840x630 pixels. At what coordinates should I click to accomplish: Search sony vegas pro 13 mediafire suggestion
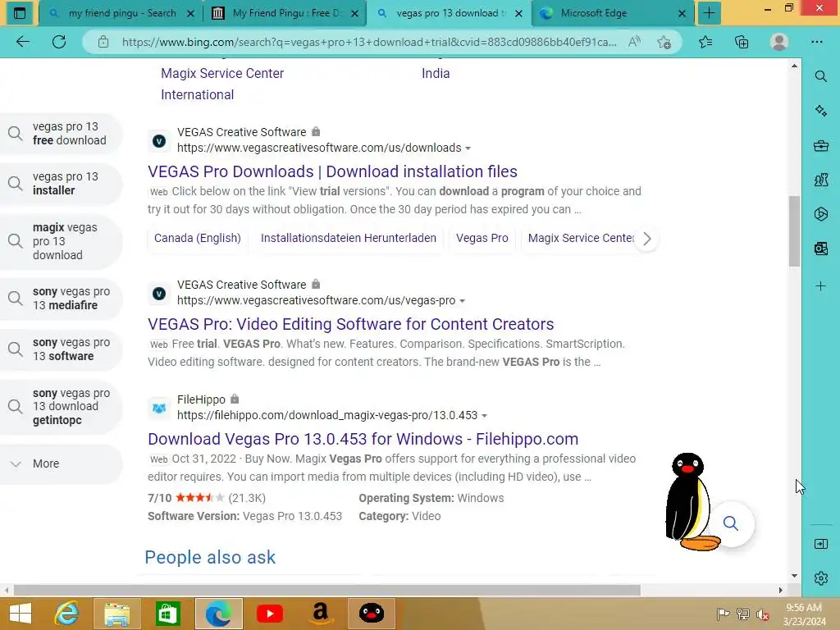coord(62,299)
